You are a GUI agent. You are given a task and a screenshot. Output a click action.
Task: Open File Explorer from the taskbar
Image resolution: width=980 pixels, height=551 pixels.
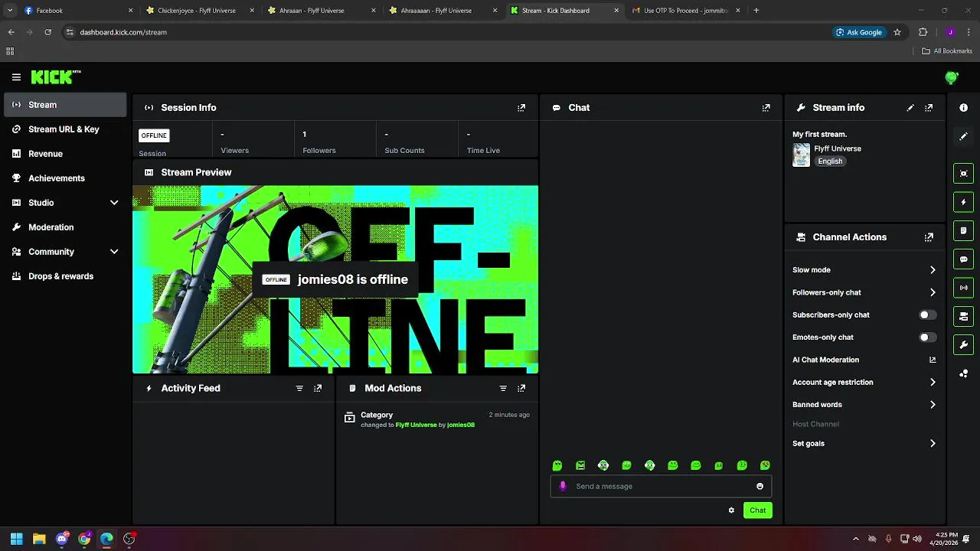[x=39, y=539]
